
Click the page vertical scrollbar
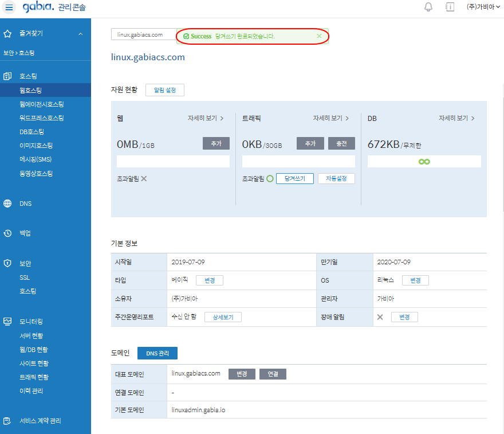tap(503, 154)
